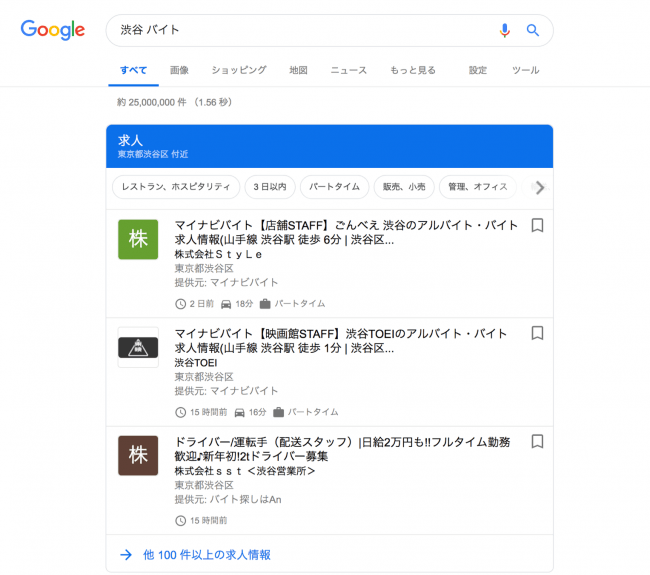
Task: Click briefcase icon in 渋谷TOEI listing
Action: click(279, 412)
